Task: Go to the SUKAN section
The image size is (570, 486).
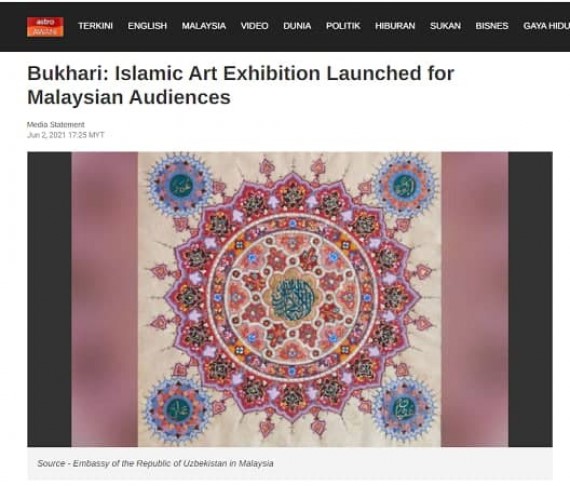Action: tap(445, 26)
